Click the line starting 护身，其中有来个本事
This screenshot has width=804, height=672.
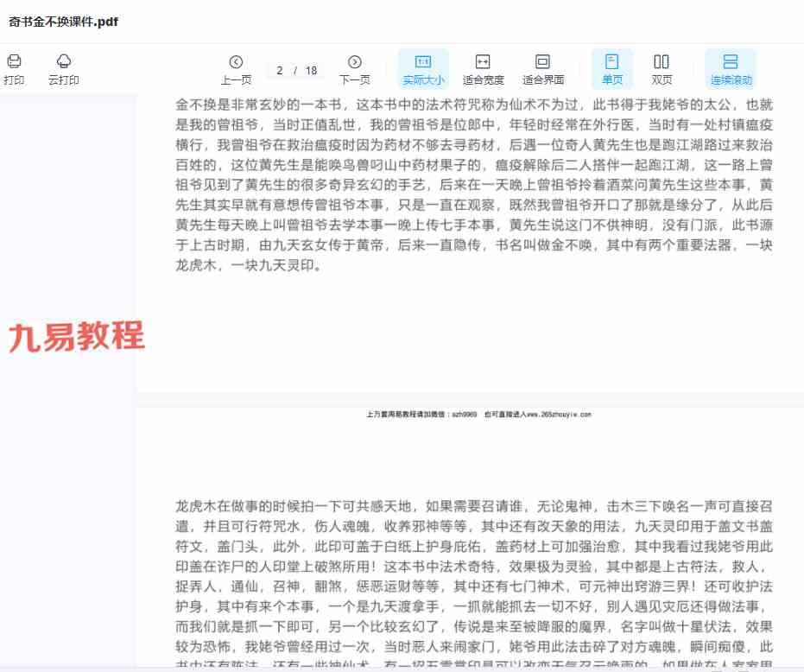(473, 605)
